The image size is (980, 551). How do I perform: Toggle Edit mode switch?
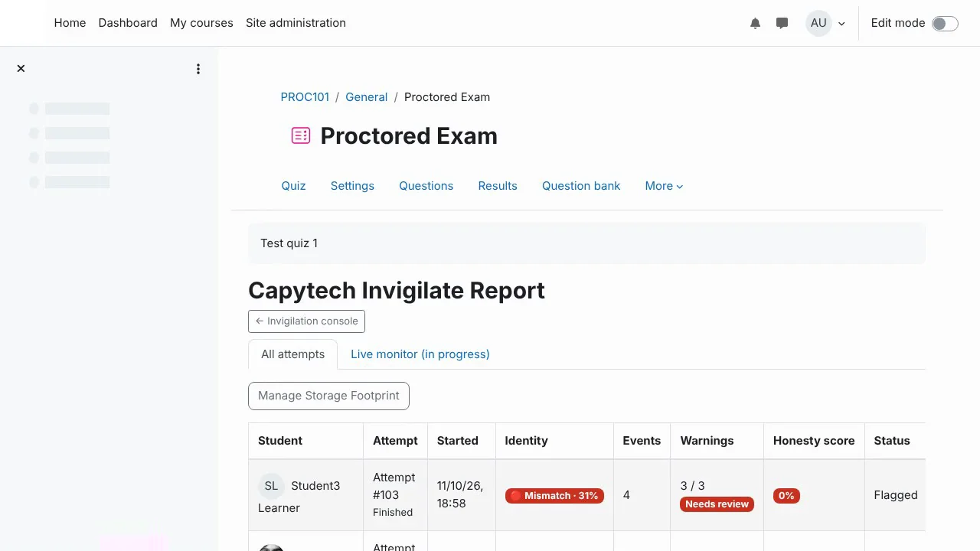point(945,23)
